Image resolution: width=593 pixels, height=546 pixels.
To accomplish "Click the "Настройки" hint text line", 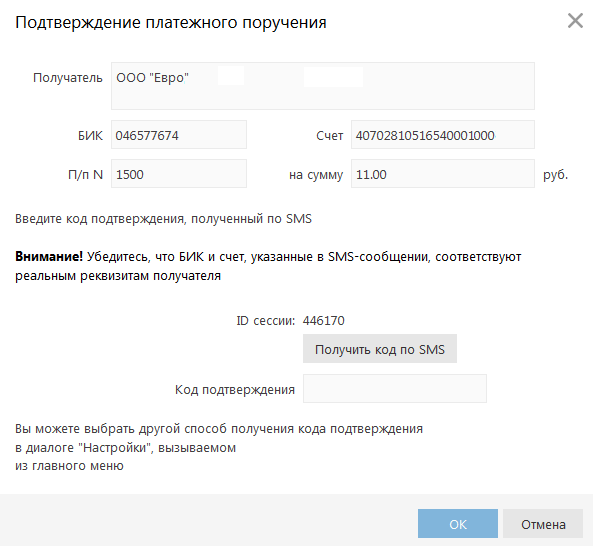I will point(126,448).
